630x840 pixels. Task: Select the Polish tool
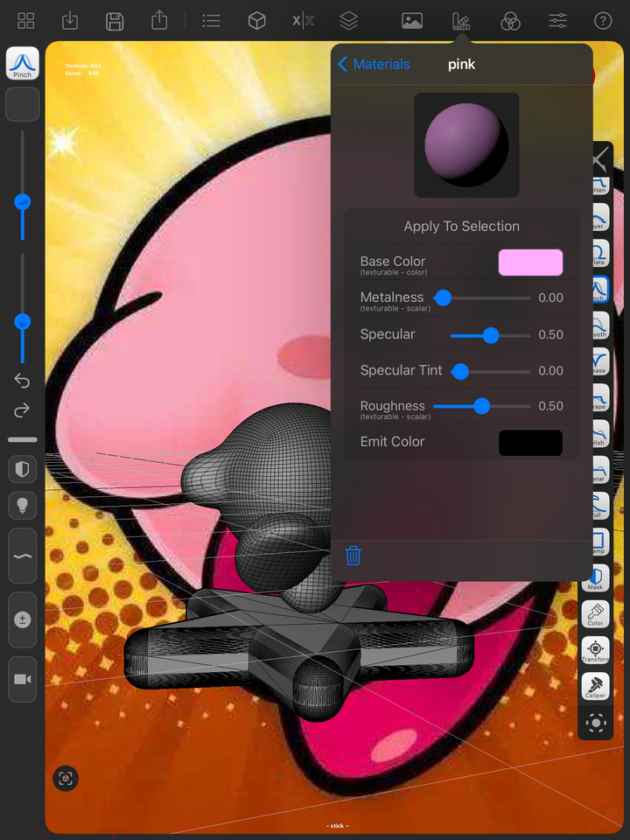pyautogui.click(x=600, y=433)
